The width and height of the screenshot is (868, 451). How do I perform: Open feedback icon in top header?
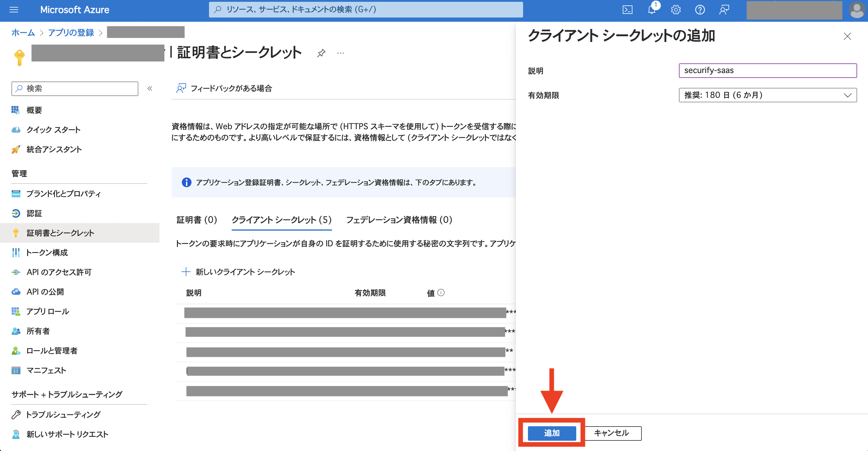pos(724,10)
